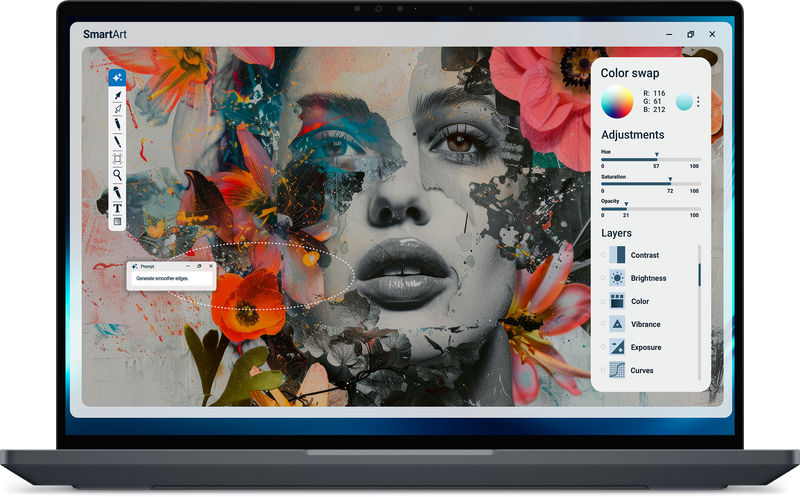Toggle the Color layer radio circle
The height and width of the screenshot is (497, 800).
click(x=603, y=301)
